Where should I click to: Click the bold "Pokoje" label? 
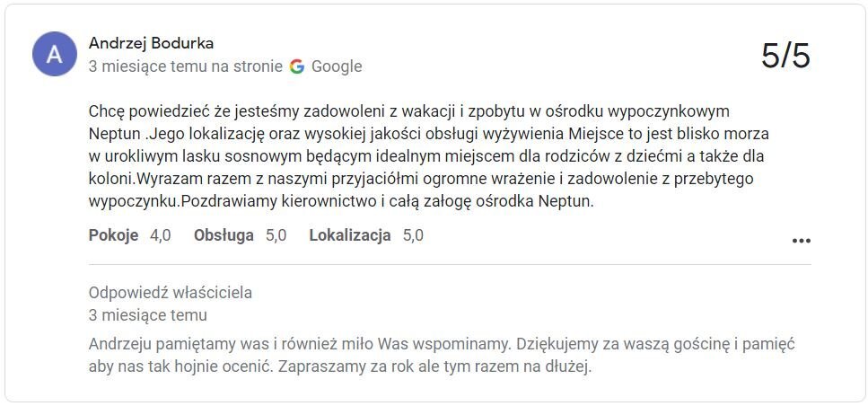113,236
